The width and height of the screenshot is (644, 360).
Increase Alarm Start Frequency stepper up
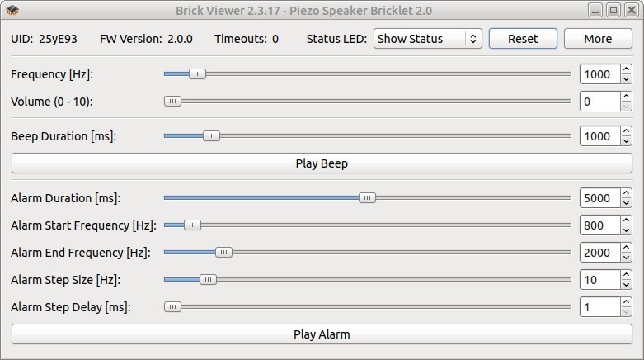[x=626, y=220]
